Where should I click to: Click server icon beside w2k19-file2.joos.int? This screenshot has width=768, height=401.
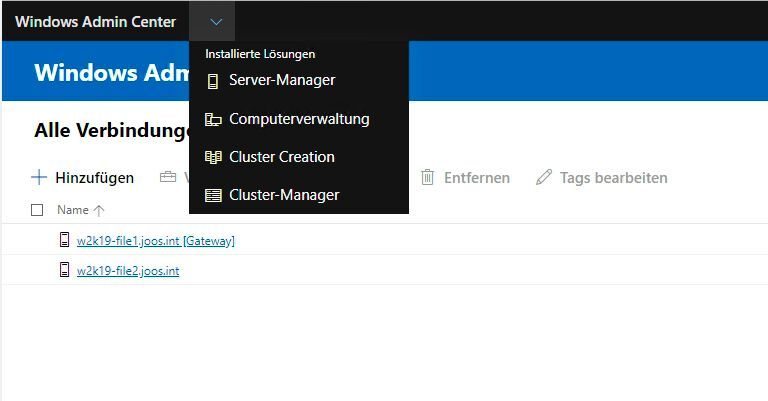tap(64, 269)
